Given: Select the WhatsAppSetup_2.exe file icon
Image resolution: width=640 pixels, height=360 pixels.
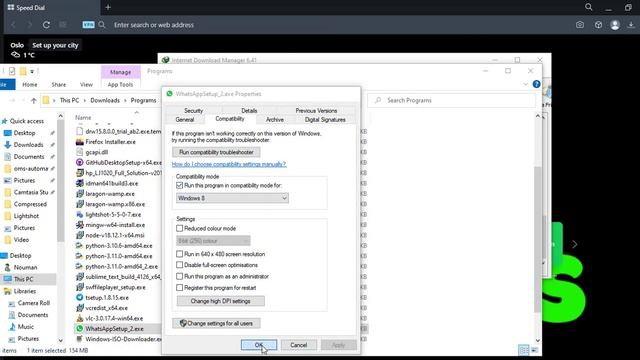Looking at the screenshot, I should (x=80, y=329).
